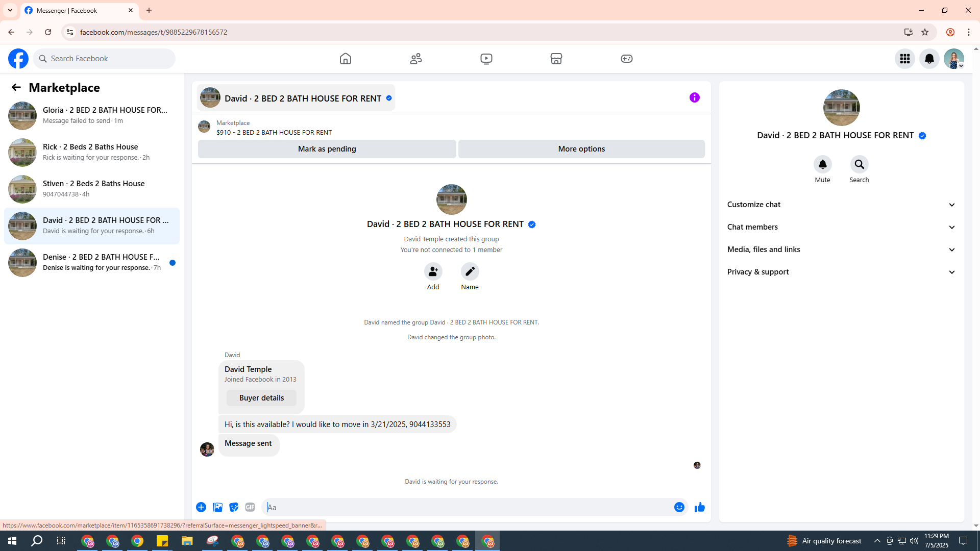Go to the Marketplace tab
The height and width of the screenshot is (551, 980).
click(556, 59)
